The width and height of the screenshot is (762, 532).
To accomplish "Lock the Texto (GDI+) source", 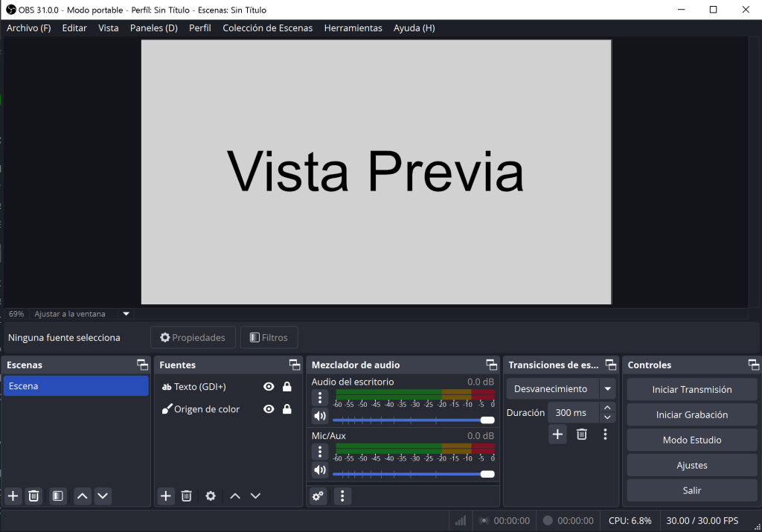I will tap(286, 386).
